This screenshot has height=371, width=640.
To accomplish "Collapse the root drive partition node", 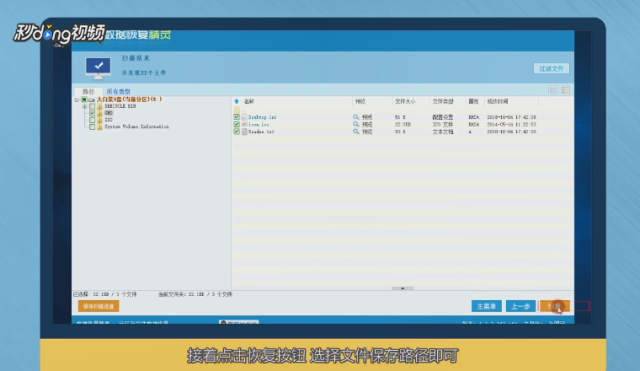I will coord(77,100).
